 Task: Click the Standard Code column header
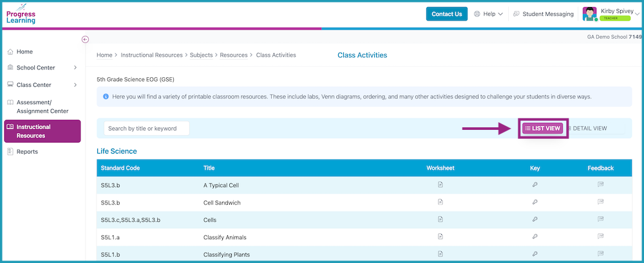pos(120,168)
